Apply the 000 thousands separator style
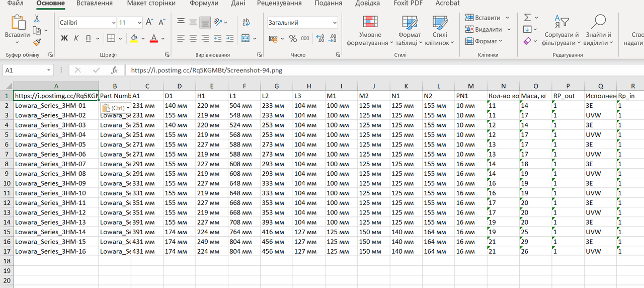 tap(305, 38)
